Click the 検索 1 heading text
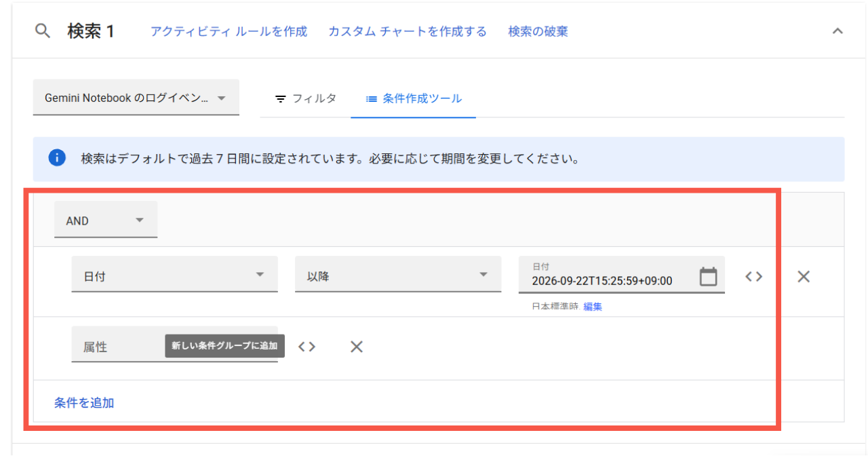The image size is (868, 456). click(x=91, y=31)
